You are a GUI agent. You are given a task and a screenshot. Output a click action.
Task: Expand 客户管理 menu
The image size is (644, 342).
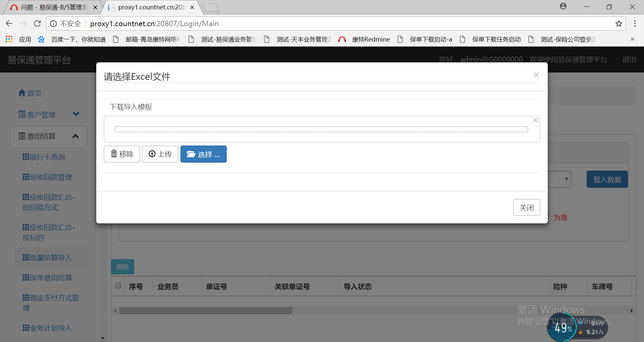(x=49, y=115)
